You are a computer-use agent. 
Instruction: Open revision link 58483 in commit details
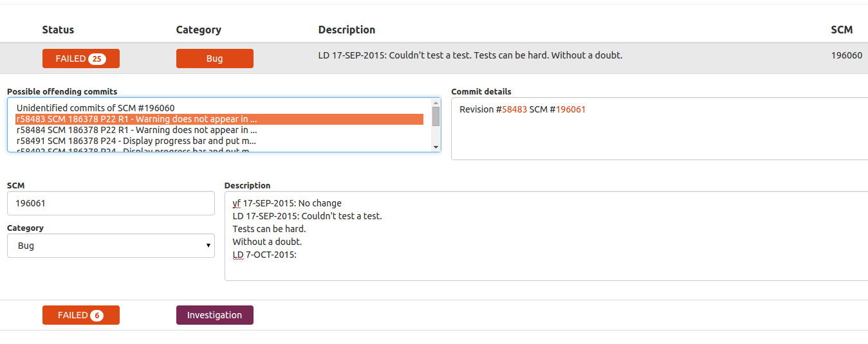point(514,109)
